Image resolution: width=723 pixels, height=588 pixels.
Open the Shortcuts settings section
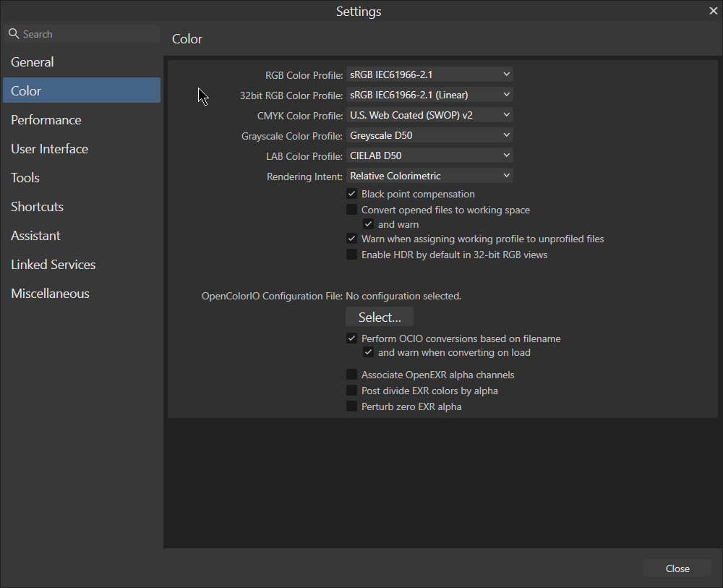(37, 206)
